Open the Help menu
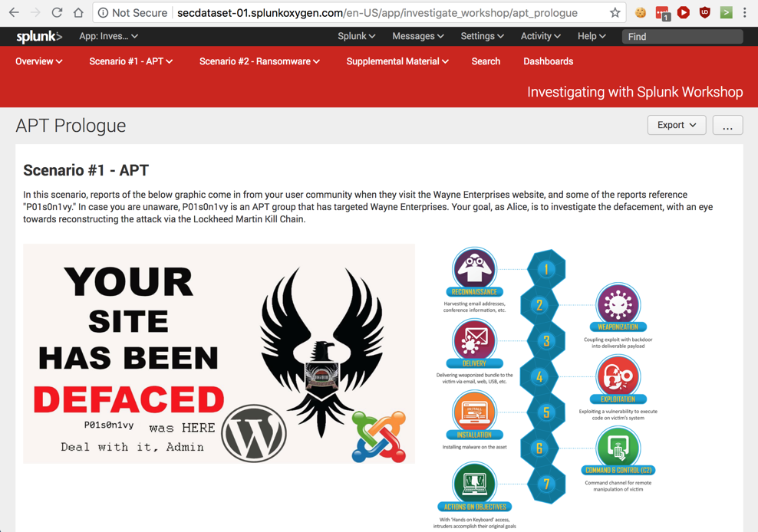Screen dimensions: 758x532 pos(592,36)
